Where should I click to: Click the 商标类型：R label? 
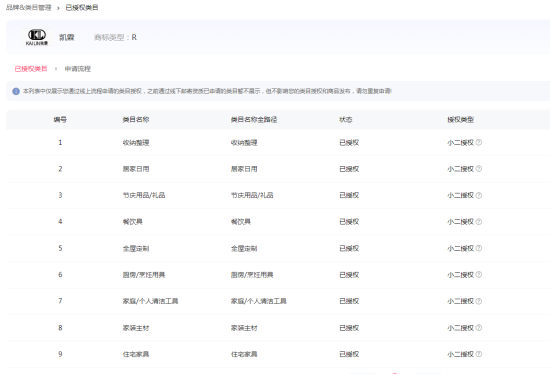(x=115, y=37)
